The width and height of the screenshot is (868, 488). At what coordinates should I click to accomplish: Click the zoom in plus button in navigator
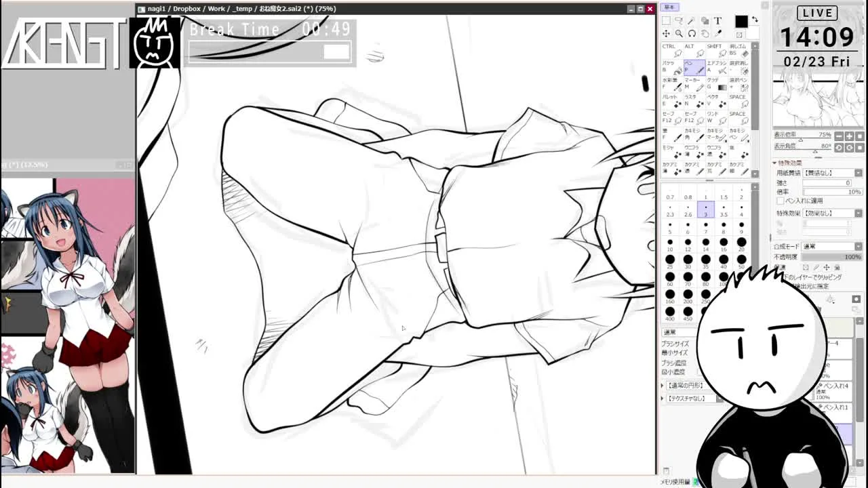pos(849,136)
